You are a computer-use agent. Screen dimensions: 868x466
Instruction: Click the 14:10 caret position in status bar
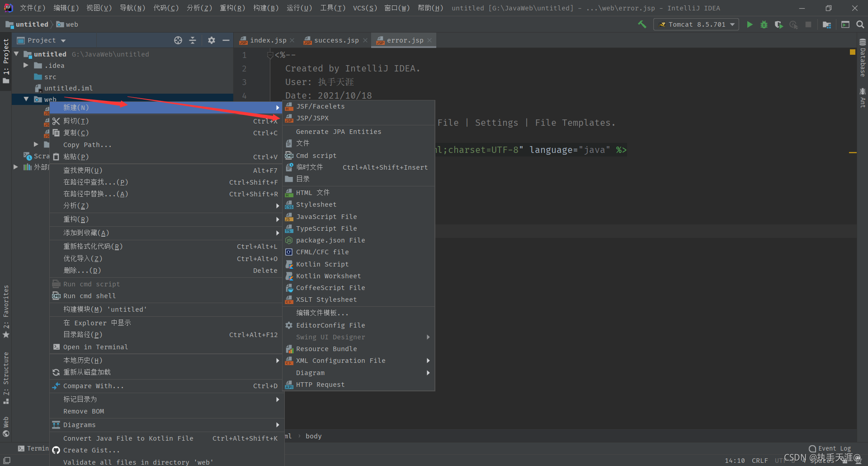click(x=735, y=461)
